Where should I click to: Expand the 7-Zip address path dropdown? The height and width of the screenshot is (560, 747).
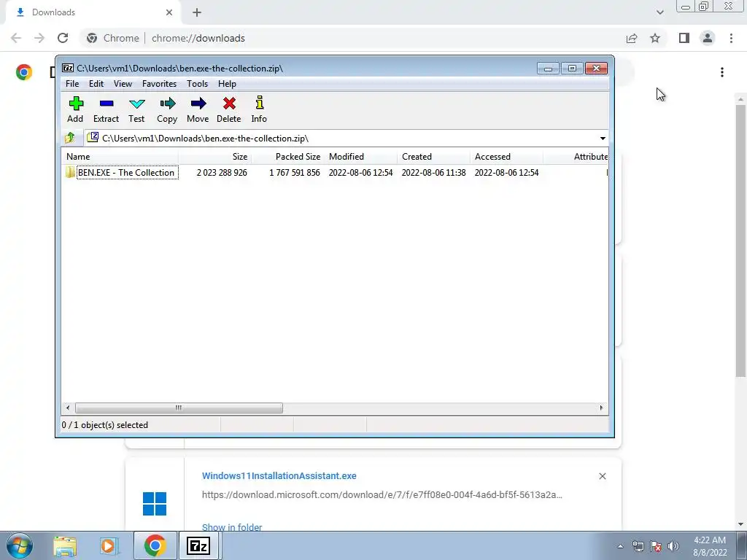pyautogui.click(x=603, y=138)
